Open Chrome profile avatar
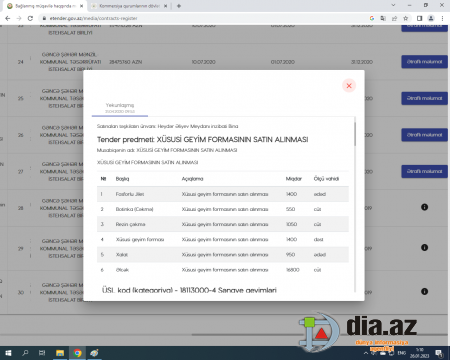450x360 pixels. [431, 18]
